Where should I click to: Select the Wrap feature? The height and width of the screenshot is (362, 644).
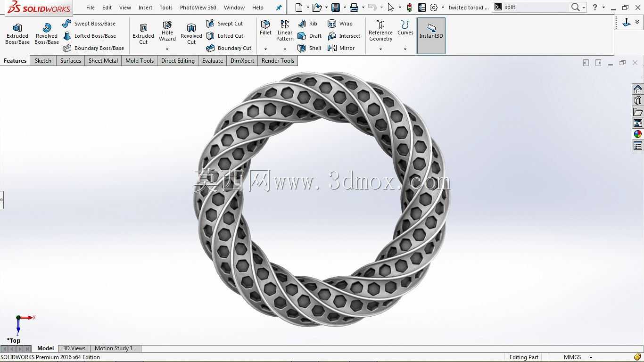[x=340, y=24]
